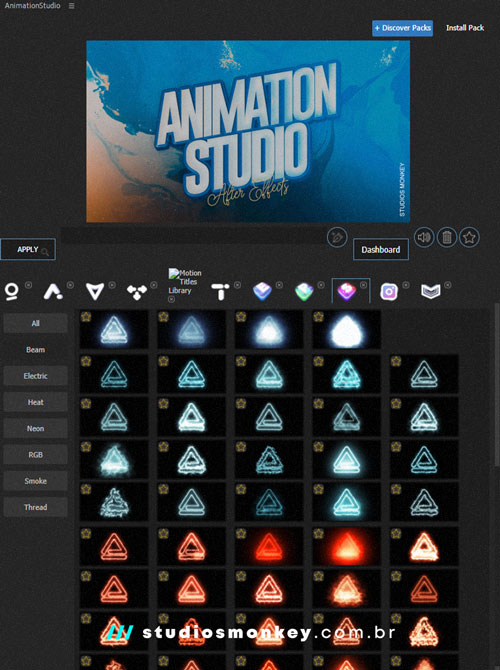
Task: Select the first white glow triangle preset in top row
Action: point(114,330)
